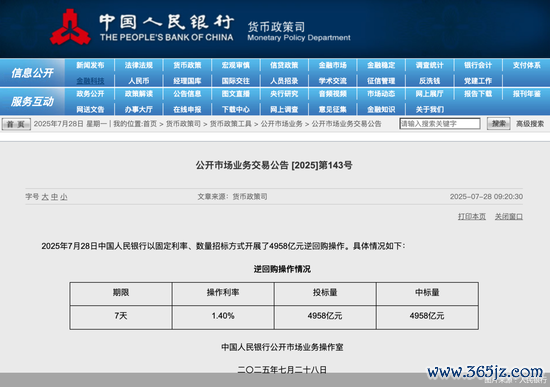This screenshot has width=550, height=387.
Task: Go to the 宏观审慎 section
Action: (235, 65)
